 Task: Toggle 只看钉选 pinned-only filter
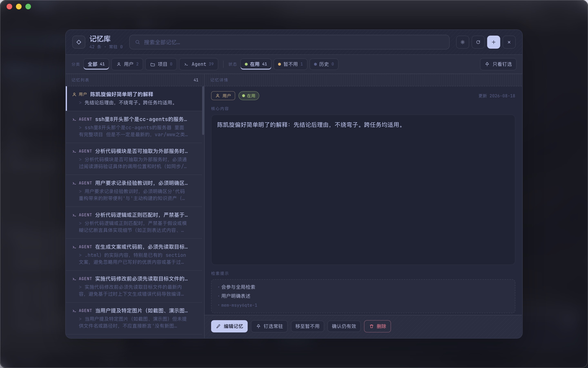click(x=498, y=64)
